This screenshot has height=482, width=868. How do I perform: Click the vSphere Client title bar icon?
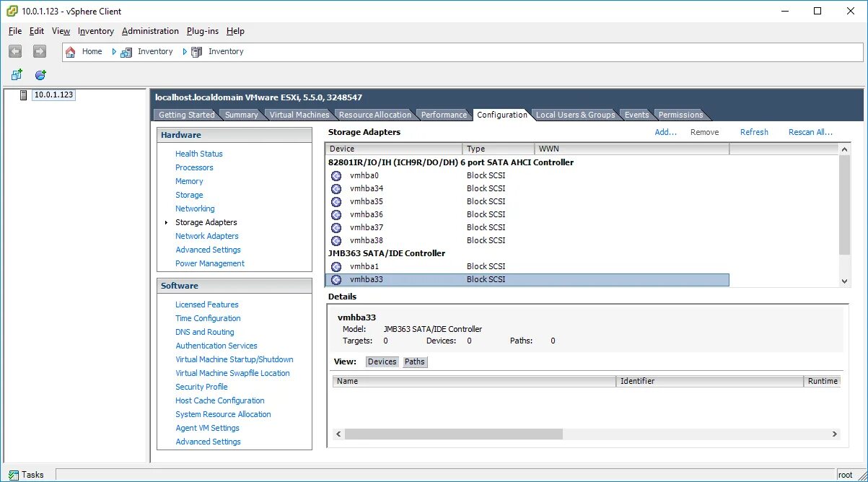click(11, 11)
